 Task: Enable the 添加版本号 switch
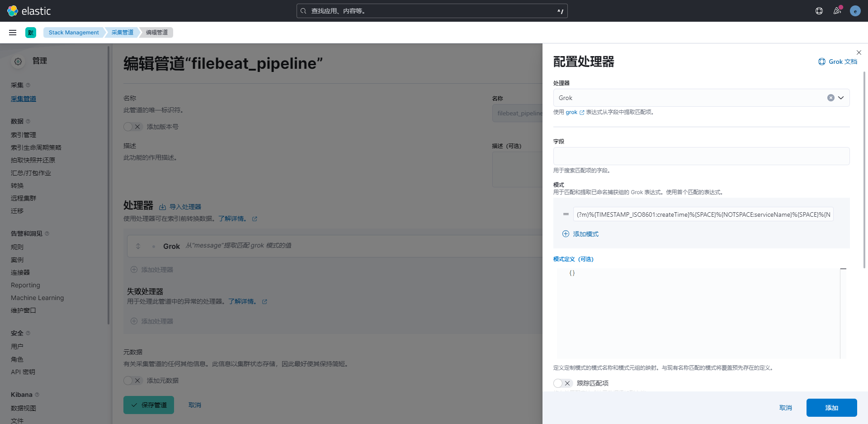pyautogui.click(x=133, y=127)
